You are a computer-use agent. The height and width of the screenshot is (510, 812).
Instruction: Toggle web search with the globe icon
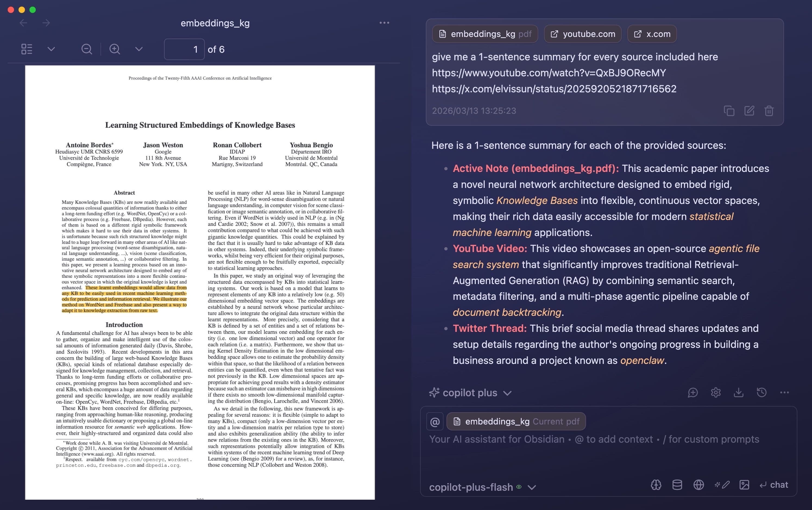pos(699,485)
